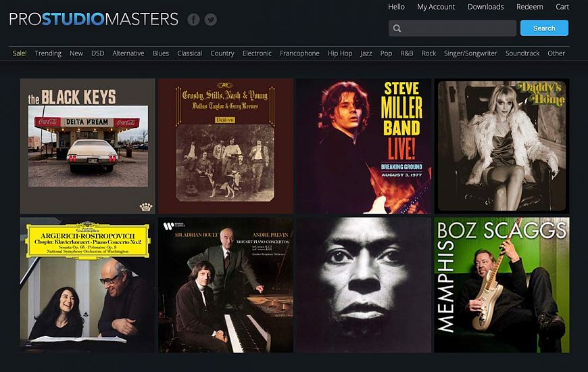Open the Facebook social icon
The width and height of the screenshot is (588, 372).
tap(193, 20)
